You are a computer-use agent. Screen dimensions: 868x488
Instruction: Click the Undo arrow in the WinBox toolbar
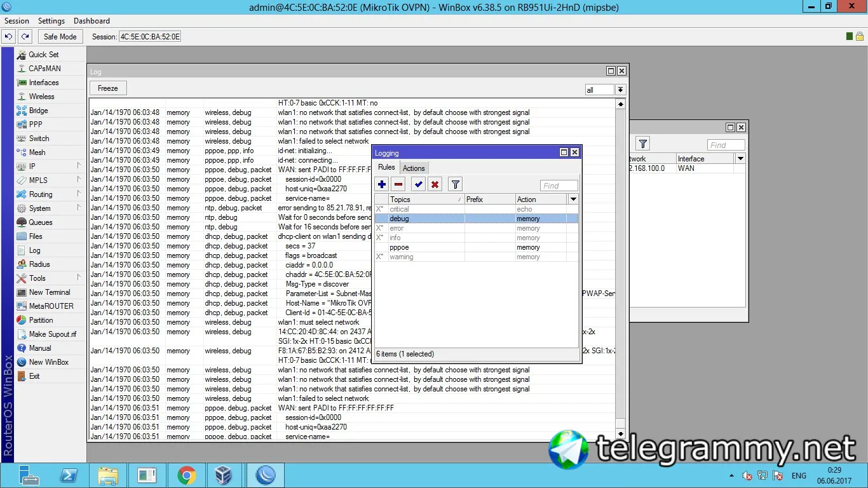tap(9, 37)
